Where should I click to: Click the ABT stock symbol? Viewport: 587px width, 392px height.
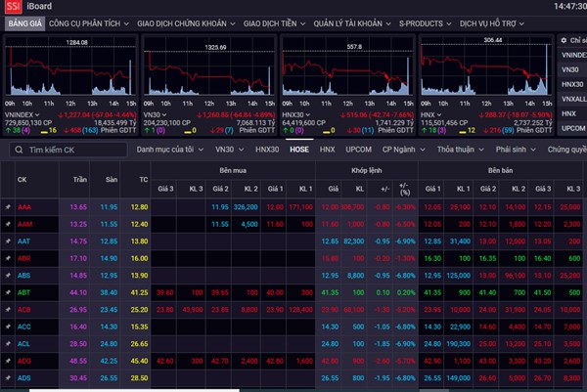(24, 292)
